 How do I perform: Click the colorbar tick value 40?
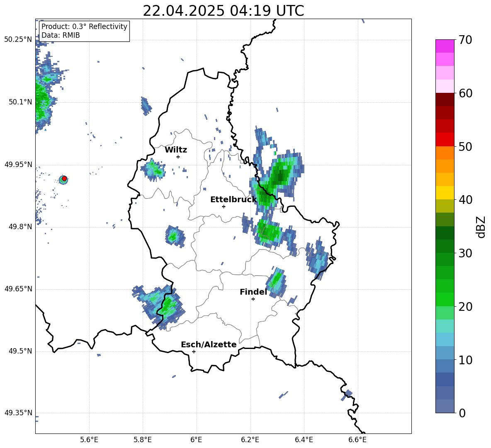[x=465, y=200]
